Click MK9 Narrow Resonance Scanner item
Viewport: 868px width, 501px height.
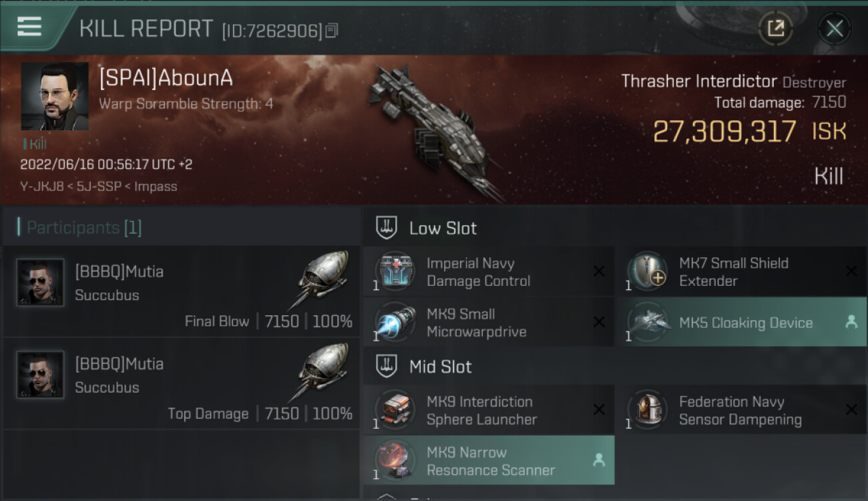point(489,460)
